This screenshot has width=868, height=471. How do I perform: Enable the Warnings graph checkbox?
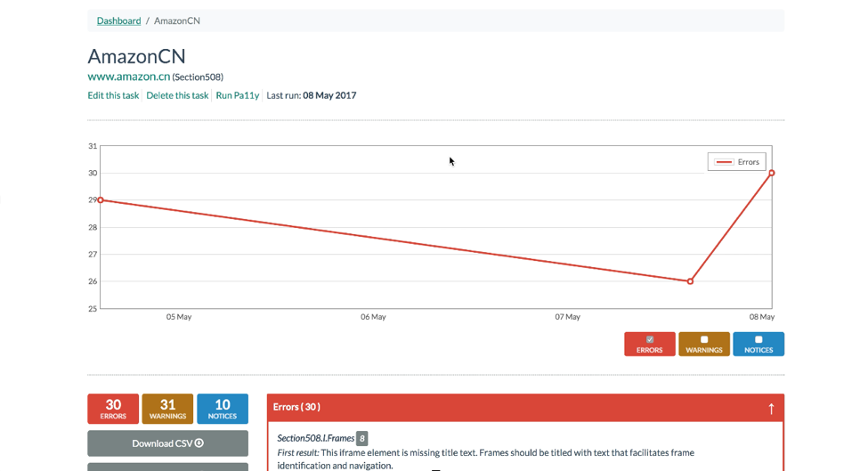[x=704, y=340]
